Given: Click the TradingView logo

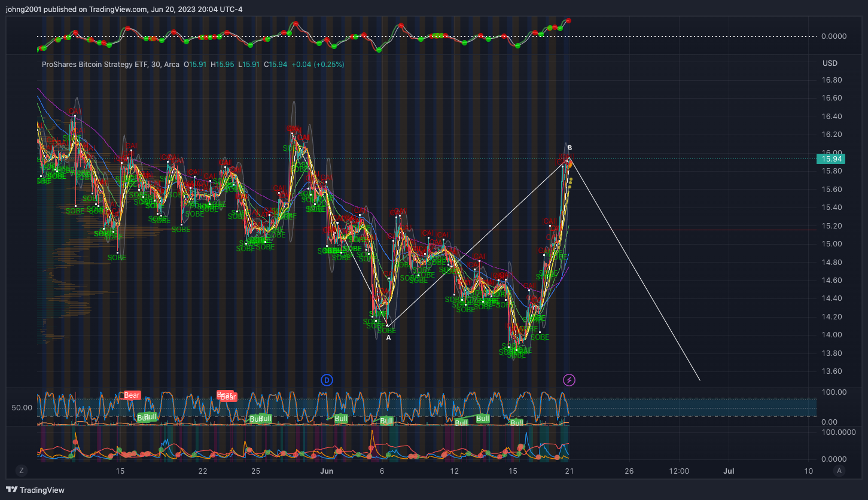Looking at the screenshot, I should (x=35, y=490).
